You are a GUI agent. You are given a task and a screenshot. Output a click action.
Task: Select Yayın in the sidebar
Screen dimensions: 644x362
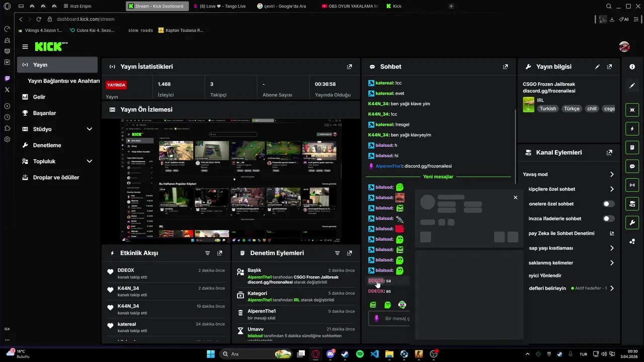(57, 65)
